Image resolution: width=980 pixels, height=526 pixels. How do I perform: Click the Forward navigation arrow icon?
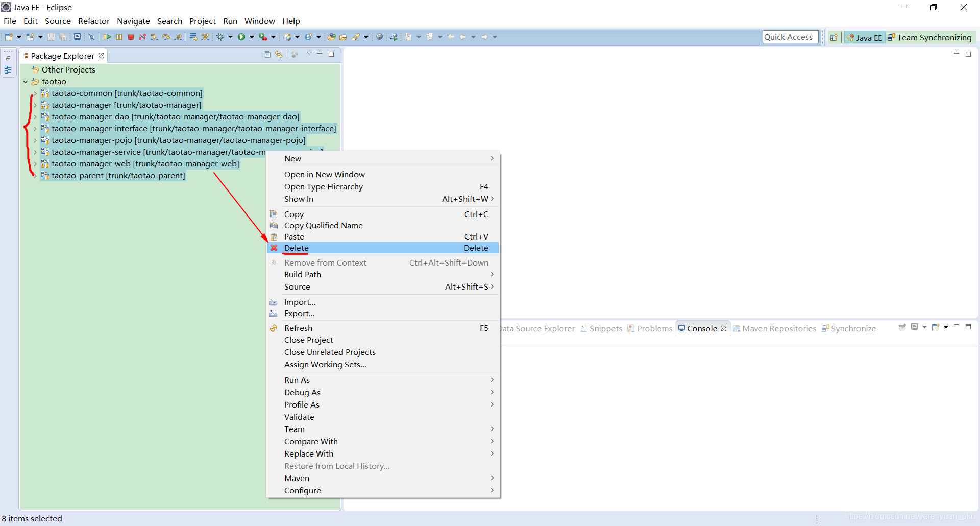click(484, 37)
